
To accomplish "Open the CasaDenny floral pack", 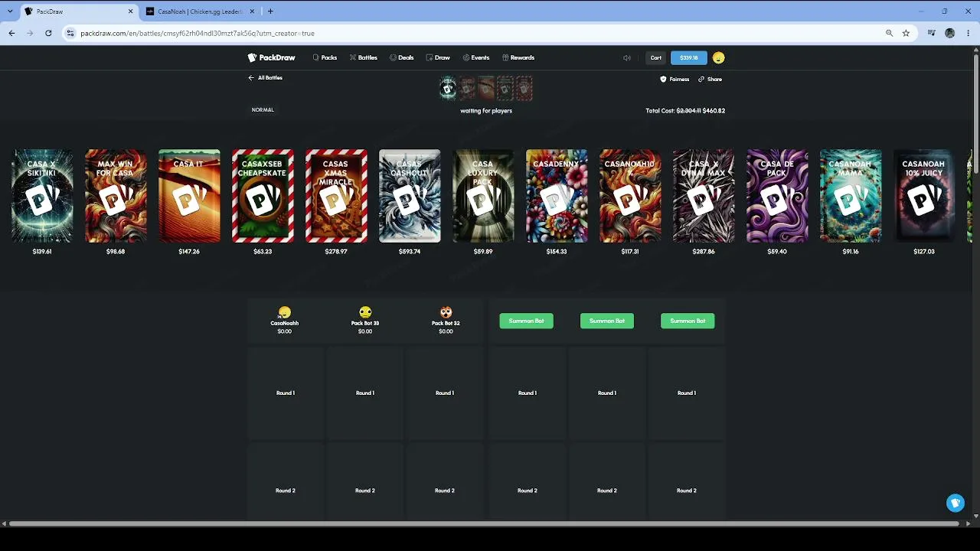I will pos(557,196).
